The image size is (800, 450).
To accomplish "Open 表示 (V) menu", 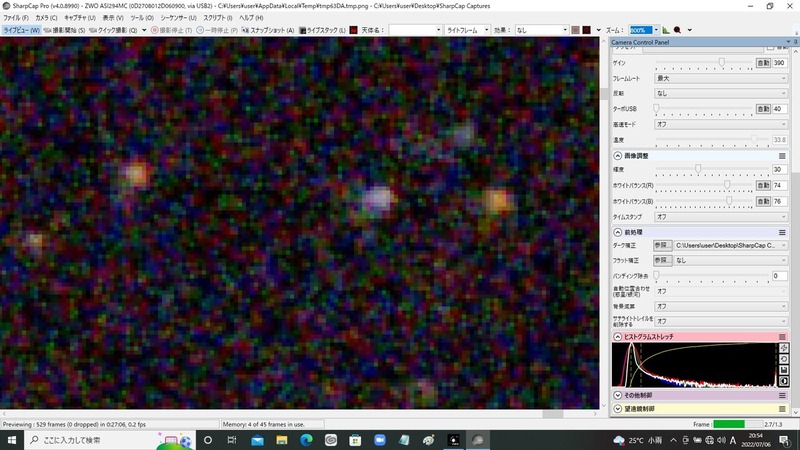I will pyautogui.click(x=113, y=18).
